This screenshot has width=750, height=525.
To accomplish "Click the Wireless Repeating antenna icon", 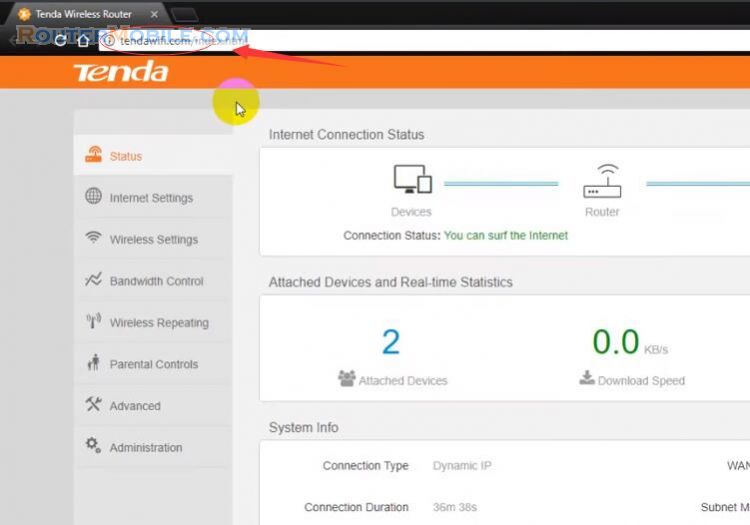I will (x=93, y=320).
